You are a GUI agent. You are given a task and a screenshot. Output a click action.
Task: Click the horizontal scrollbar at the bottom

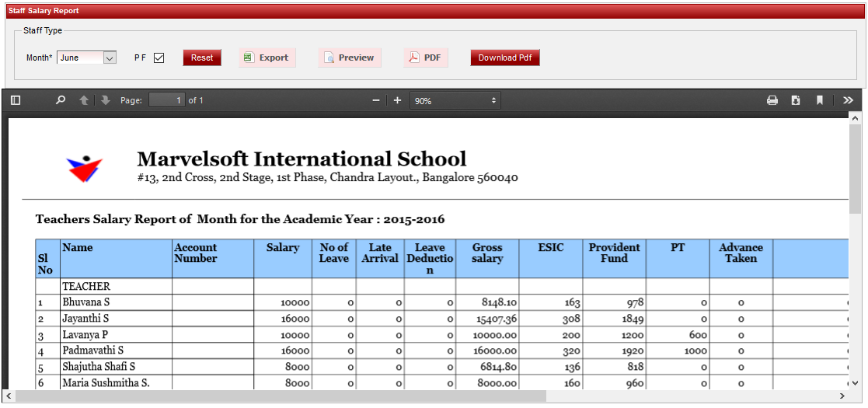click(x=280, y=396)
